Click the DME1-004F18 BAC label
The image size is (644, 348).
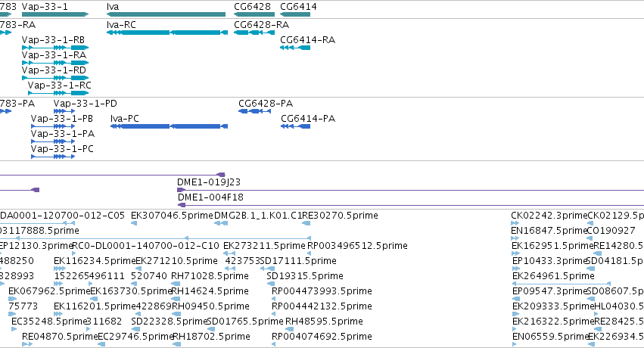[x=210, y=197]
